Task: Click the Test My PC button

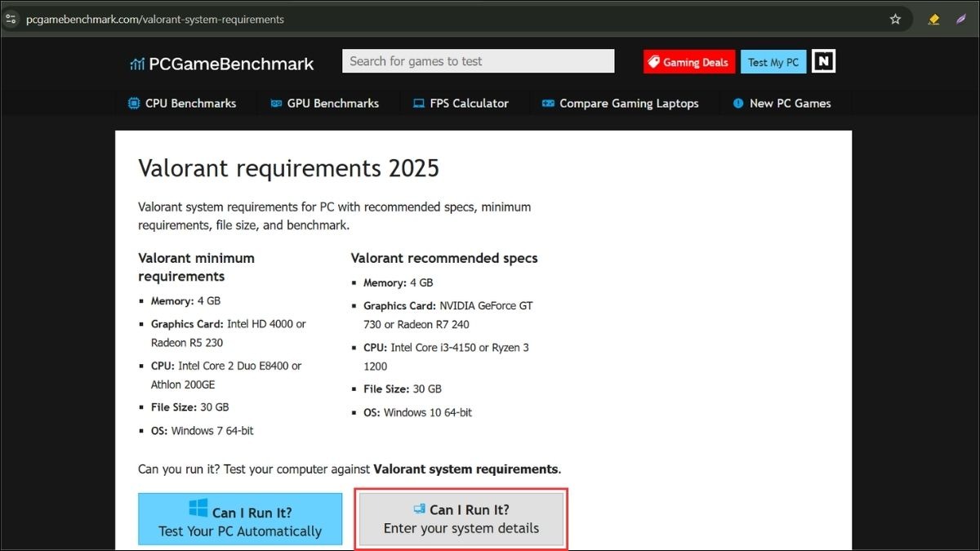Action: (x=773, y=62)
